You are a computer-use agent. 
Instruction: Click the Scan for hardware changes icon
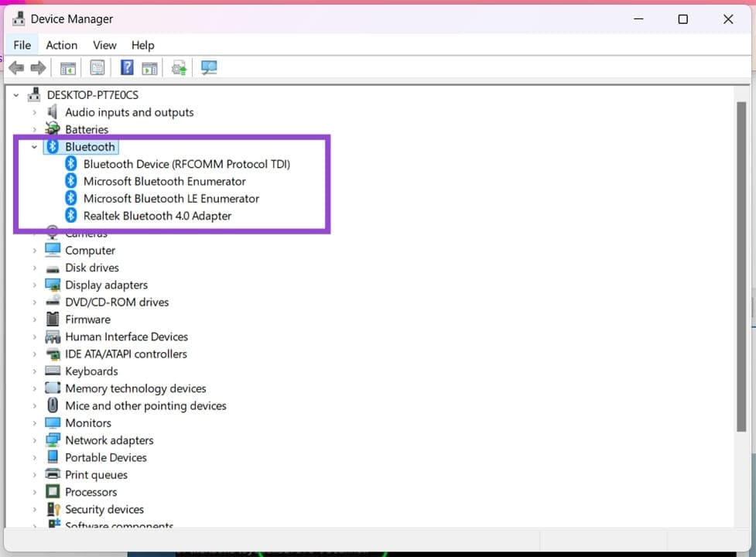pyautogui.click(x=209, y=67)
